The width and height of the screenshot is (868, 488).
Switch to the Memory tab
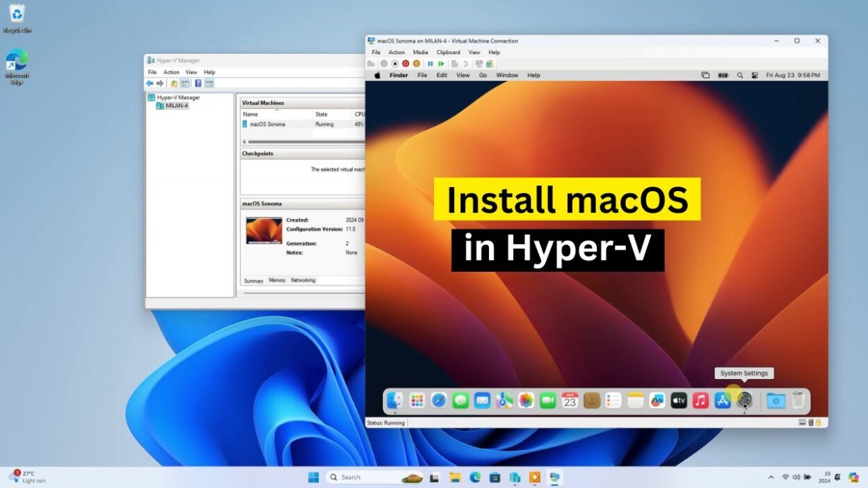pyautogui.click(x=277, y=280)
